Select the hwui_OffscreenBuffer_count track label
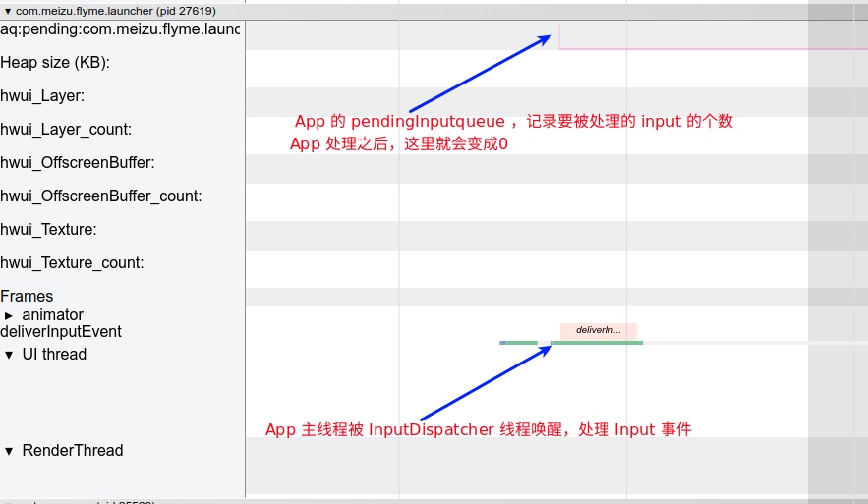This screenshot has height=504, width=868. (x=100, y=196)
